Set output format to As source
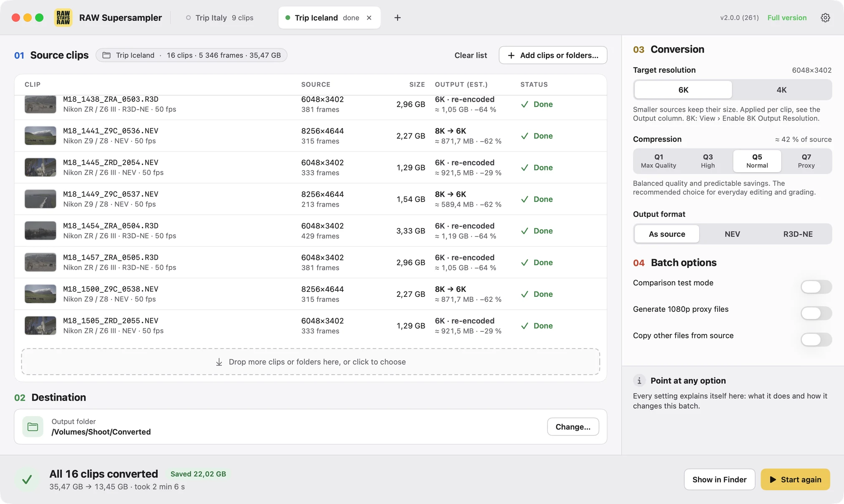The image size is (844, 504). click(x=667, y=234)
